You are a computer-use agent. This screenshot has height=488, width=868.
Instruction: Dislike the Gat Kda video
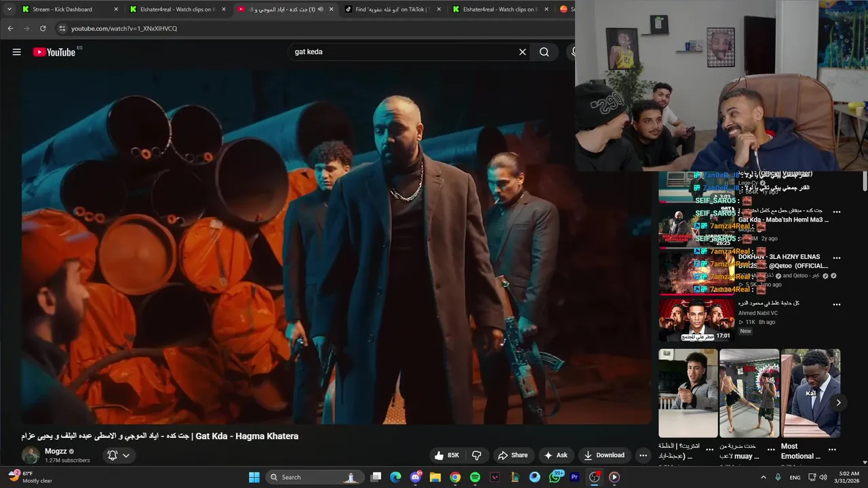click(477, 455)
